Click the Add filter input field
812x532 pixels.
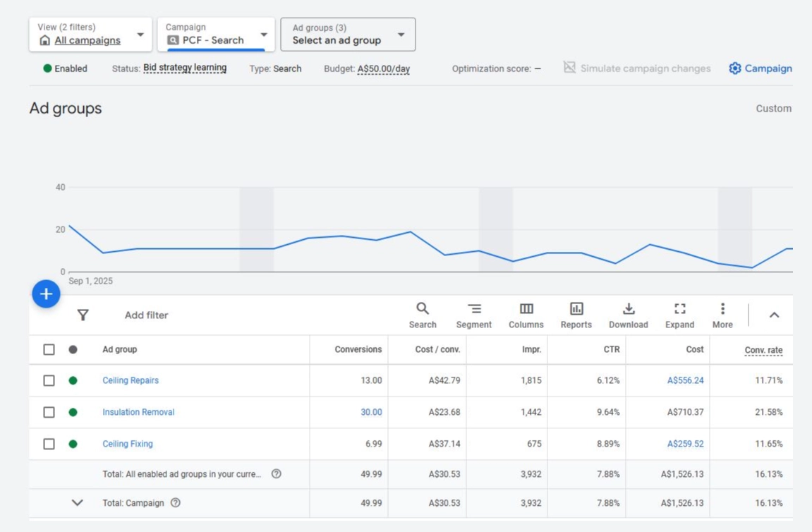pos(147,315)
